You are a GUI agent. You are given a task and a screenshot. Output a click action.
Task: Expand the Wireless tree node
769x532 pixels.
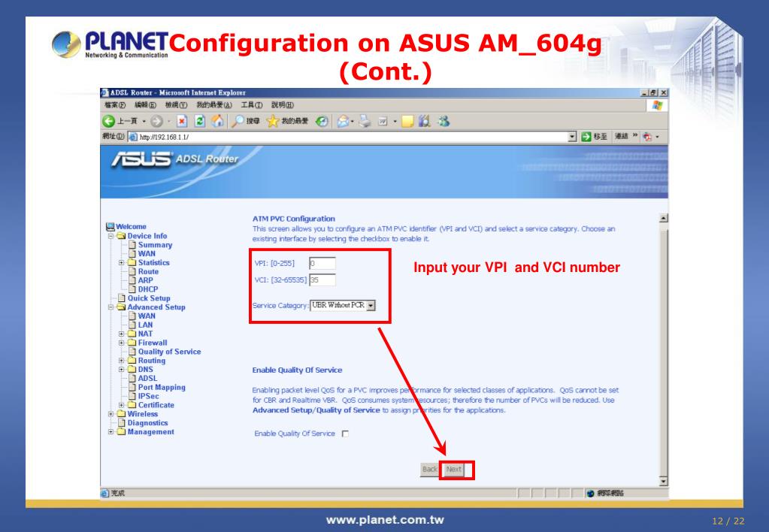click(x=111, y=414)
